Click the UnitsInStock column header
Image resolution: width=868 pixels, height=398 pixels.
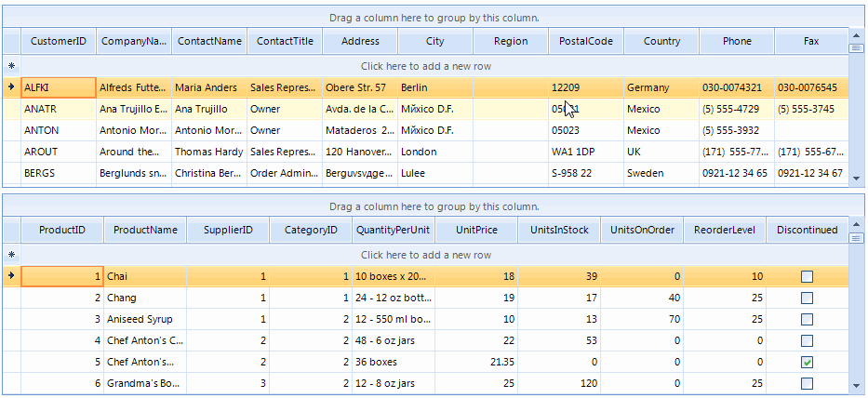[x=559, y=230]
